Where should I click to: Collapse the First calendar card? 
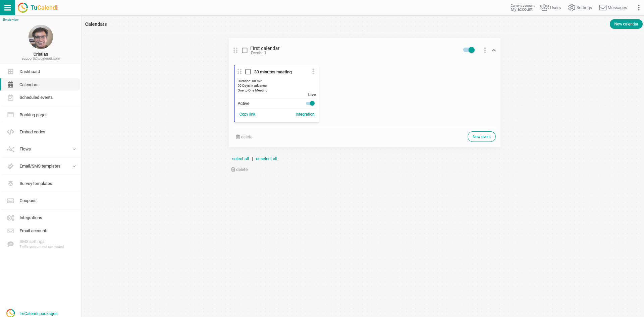click(x=494, y=50)
